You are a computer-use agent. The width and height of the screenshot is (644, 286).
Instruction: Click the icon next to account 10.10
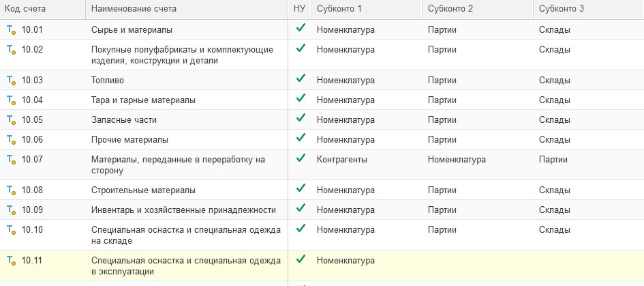[11, 230]
